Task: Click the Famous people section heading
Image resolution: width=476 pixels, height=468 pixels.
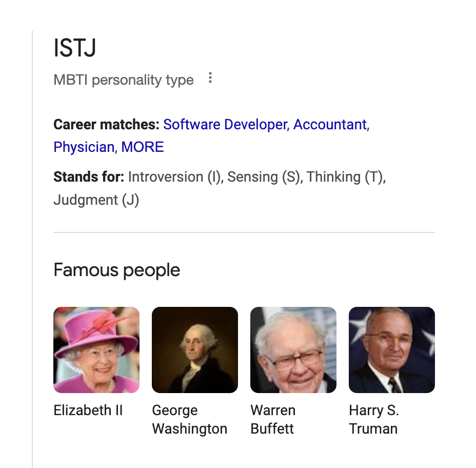Action: click(117, 270)
